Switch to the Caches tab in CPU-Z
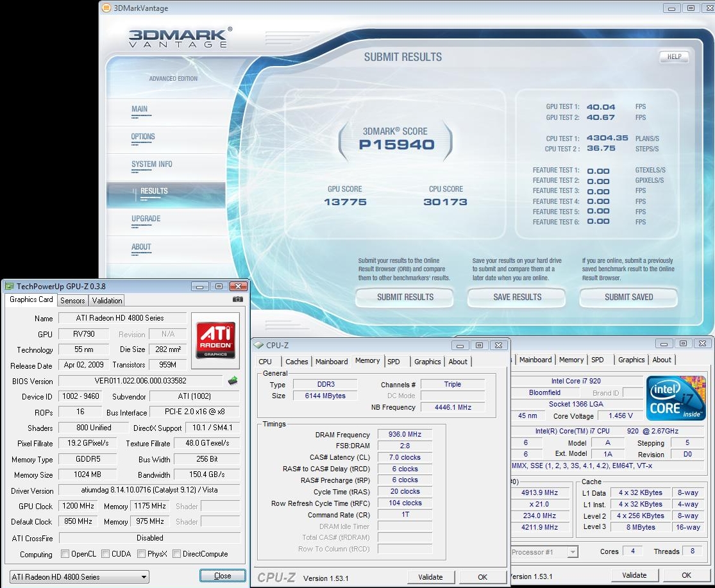Viewport: 715px width, 588px height. point(297,362)
